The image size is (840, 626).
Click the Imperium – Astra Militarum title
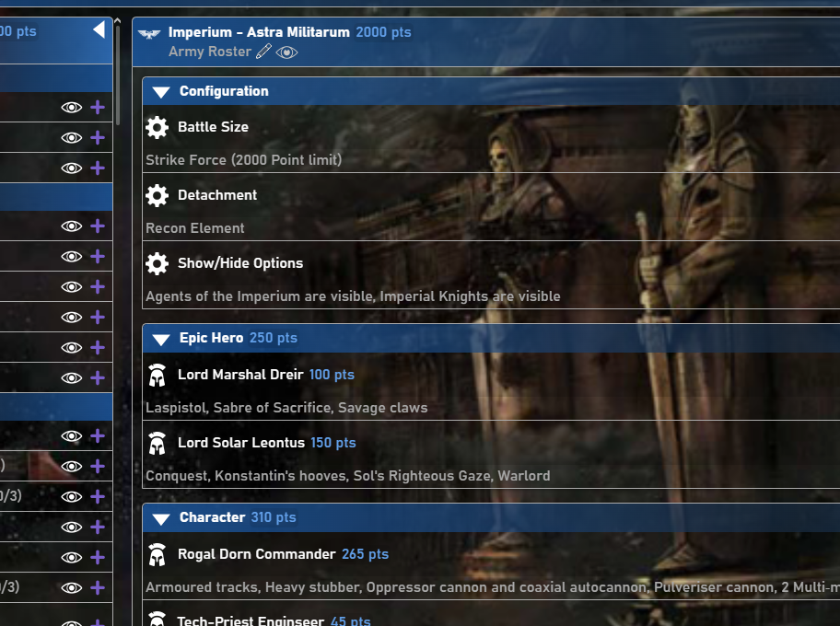(259, 32)
